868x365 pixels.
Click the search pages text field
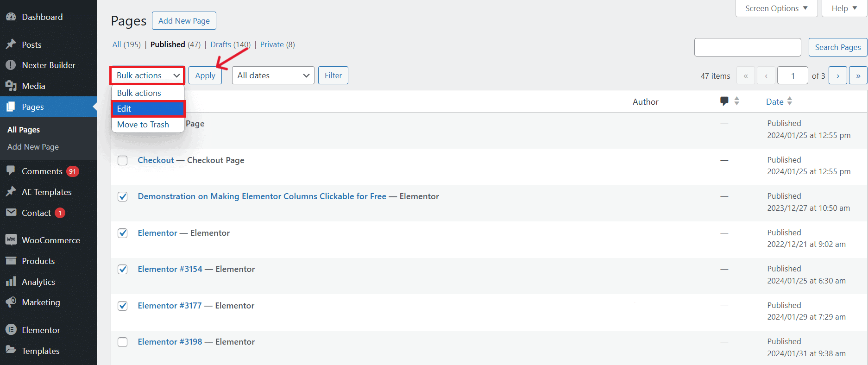(747, 47)
